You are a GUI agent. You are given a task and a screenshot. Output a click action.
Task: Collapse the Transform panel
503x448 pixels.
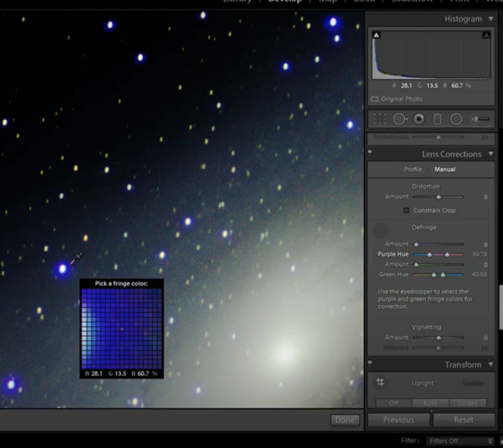[x=491, y=365]
